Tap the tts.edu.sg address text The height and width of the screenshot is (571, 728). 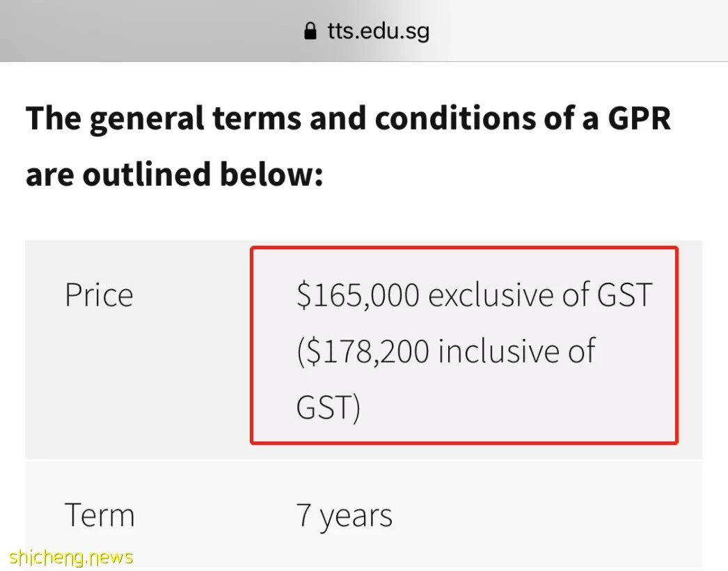(379, 31)
